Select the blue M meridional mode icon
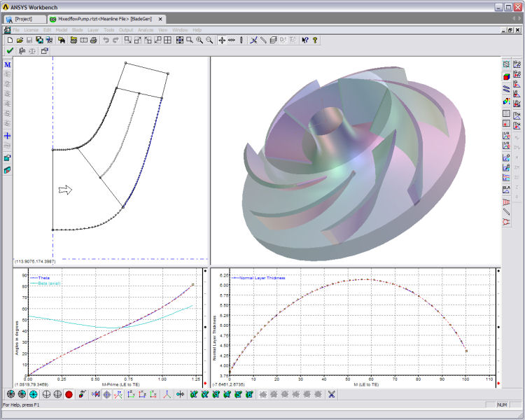525x420 pixels. (x=8, y=64)
